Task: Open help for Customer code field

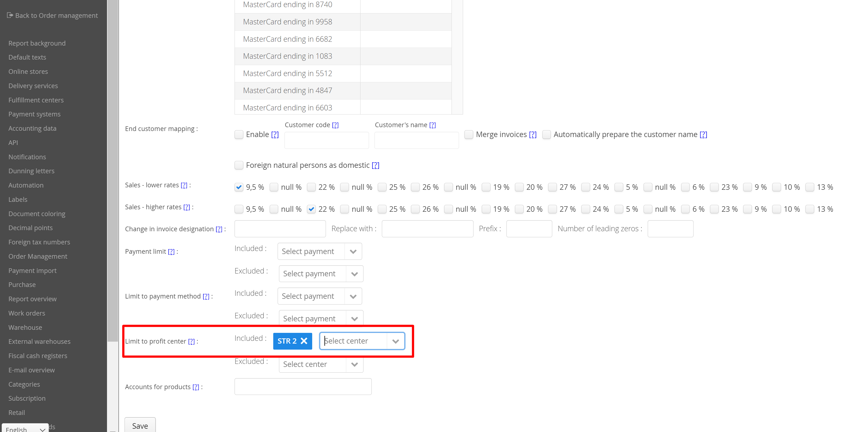Action: point(335,125)
